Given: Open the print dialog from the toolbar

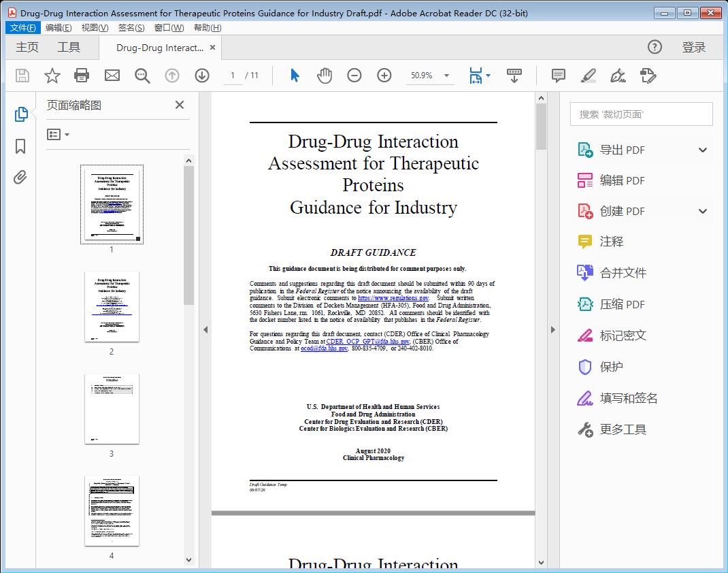Looking at the screenshot, I should (82, 76).
